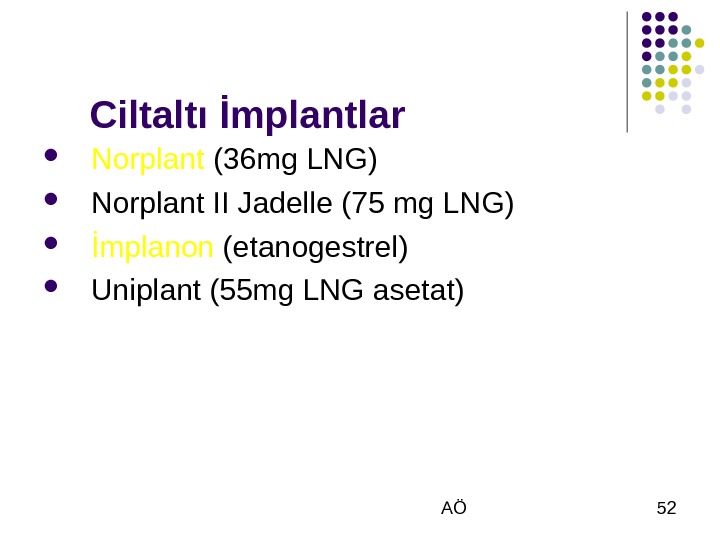The height and width of the screenshot is (540, 720).
Task: Click the bullet marker beside İmplanon
Action: tap(50, 245)
